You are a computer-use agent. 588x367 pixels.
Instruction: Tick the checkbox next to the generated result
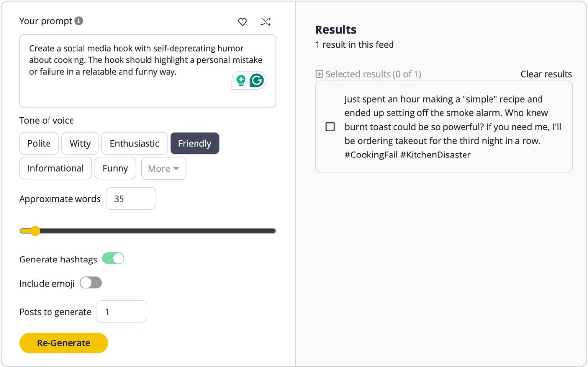pyautogui.click(x=330, y=127)
